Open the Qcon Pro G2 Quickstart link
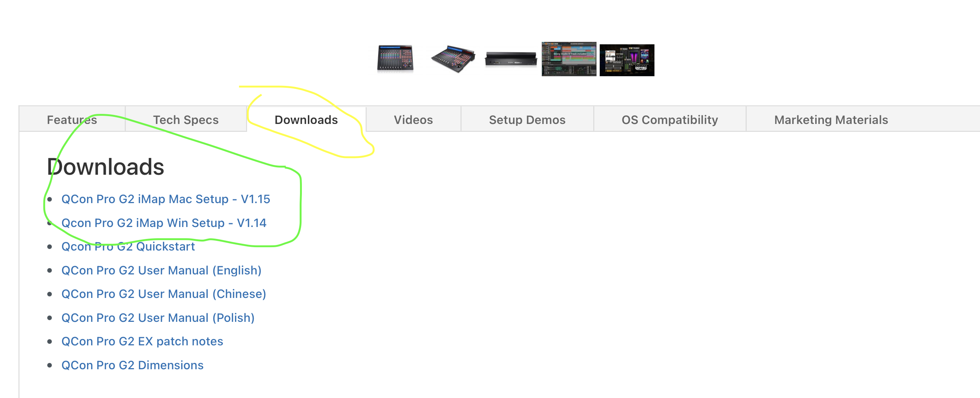The height and width of the screenshot is (398, 980). coord(128,246)
